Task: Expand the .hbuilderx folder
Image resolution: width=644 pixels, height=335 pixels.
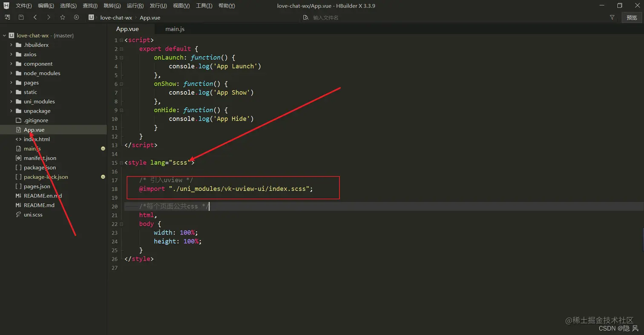Action: pyautogui.click(x=11, y=45)
